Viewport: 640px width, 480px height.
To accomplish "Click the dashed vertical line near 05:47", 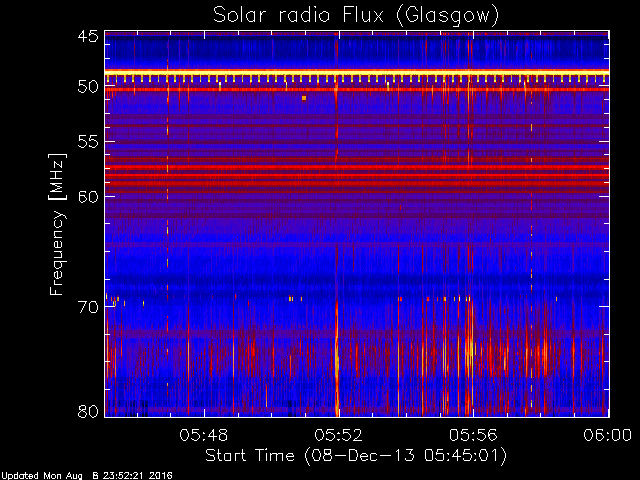I will tap(167, 220).
